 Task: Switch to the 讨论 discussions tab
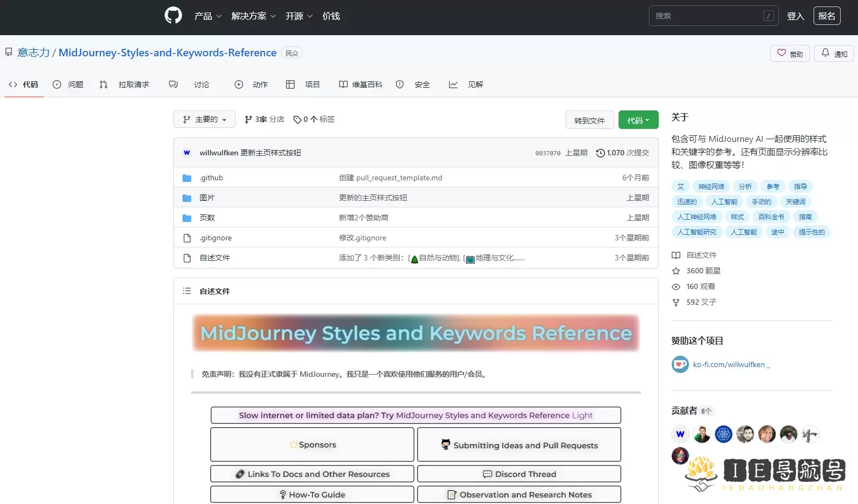coord(189,84)
